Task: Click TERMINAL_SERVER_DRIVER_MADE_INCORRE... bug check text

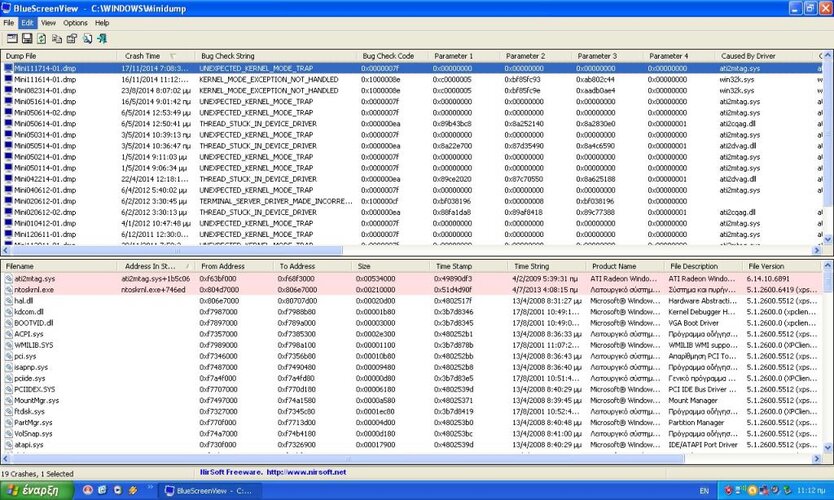Action: [276, 201]
